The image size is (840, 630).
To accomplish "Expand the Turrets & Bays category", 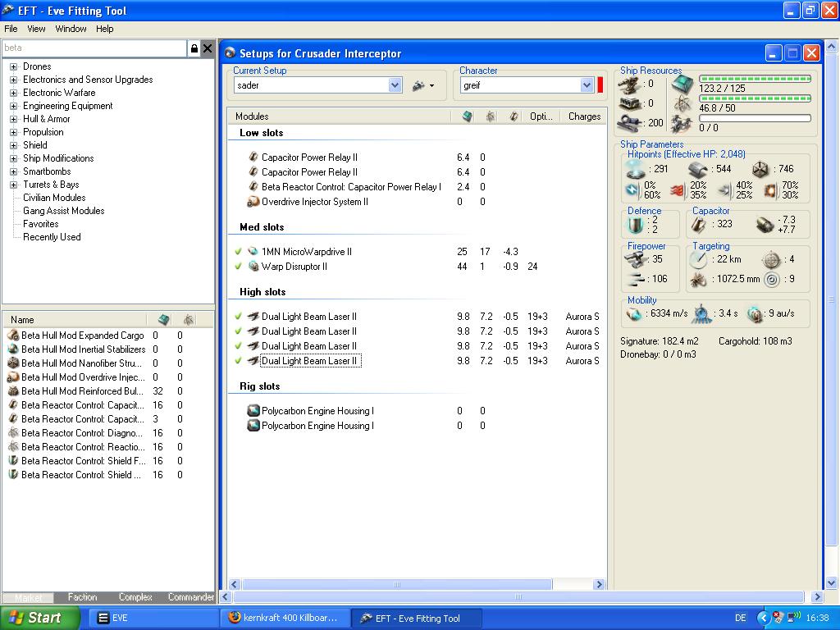I will point(13,185).
